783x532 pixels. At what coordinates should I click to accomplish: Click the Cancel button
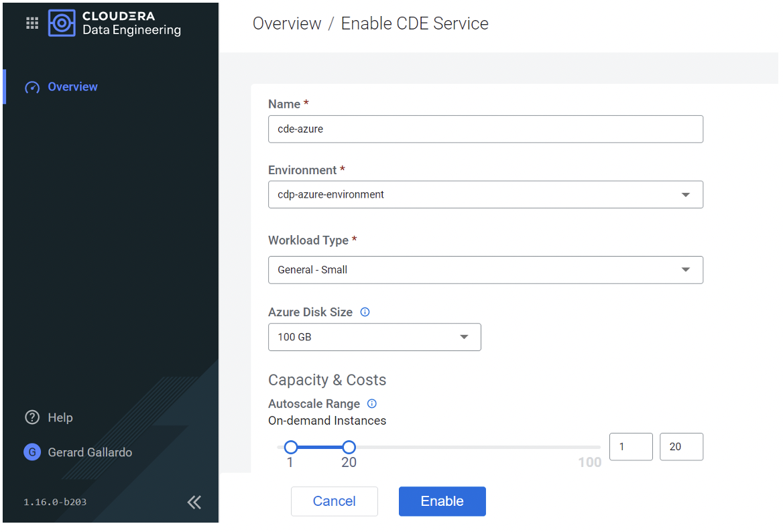click(x=334, y=501)
